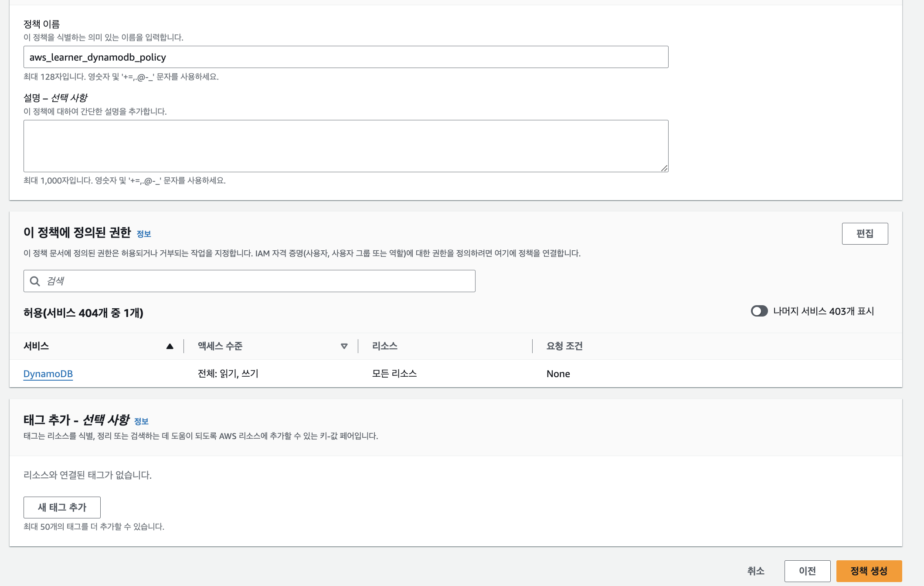Click the 전체: 읽기, 쓰기 cell
This screenshot has height=586, width=924.
(x=228, y=374)
